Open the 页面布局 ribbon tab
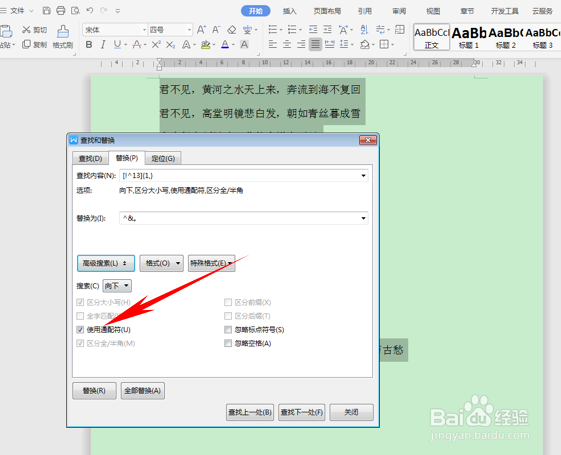The height and width of the screenshot is (455, 561). (327, 11)
